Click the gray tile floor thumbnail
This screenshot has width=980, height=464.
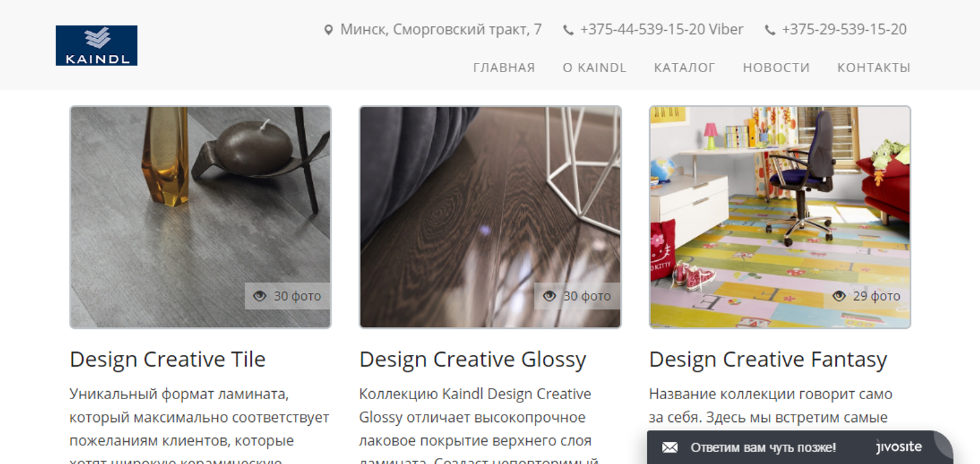click(201, 217)
